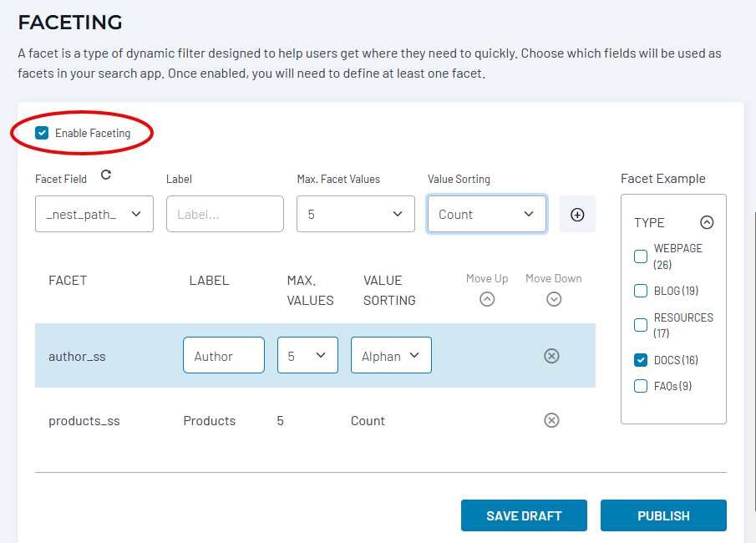Image resolution: width=756 pixels, height=543 pixels.
Task: Remove the author_ss facet row
Action: pos(551,356)
